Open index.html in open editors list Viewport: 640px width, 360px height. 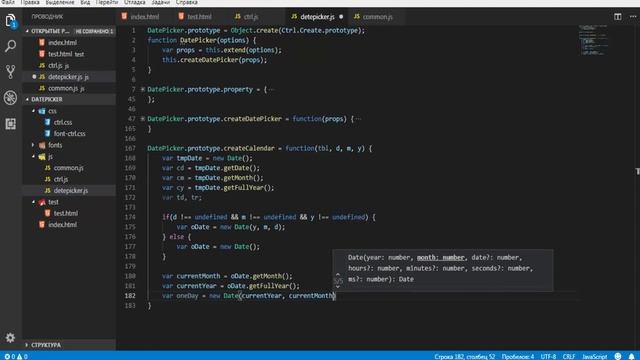tap(69, 42)
